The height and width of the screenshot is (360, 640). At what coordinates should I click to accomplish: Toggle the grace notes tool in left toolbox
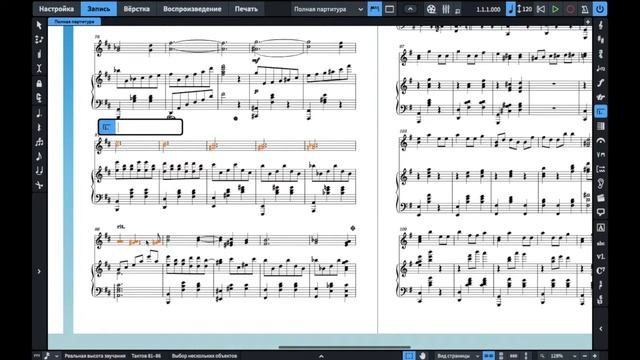pos(39,156)
